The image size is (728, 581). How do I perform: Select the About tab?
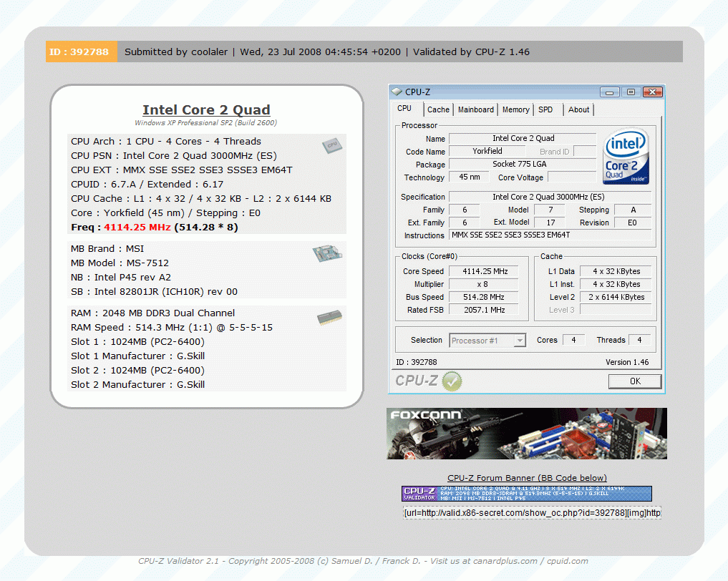(x=578, y=109)
